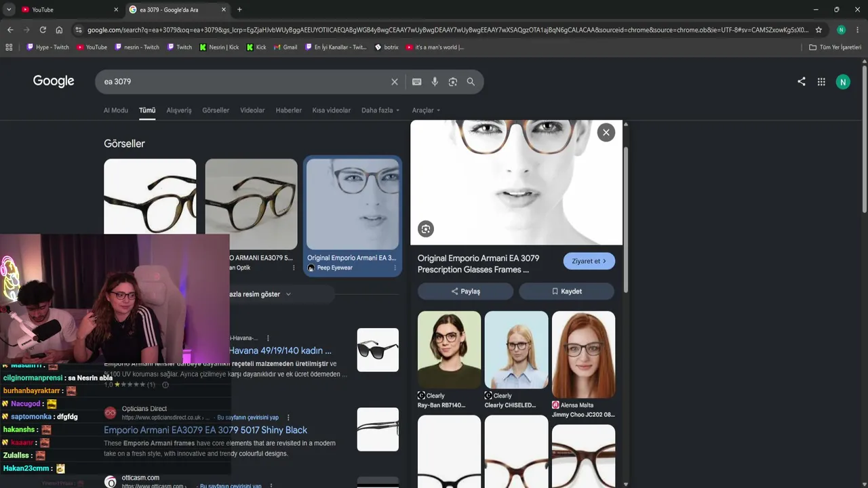This screenshot has height=488, width=868.
Task: Clear the search query with the X icon
Action: pos(395,81)
